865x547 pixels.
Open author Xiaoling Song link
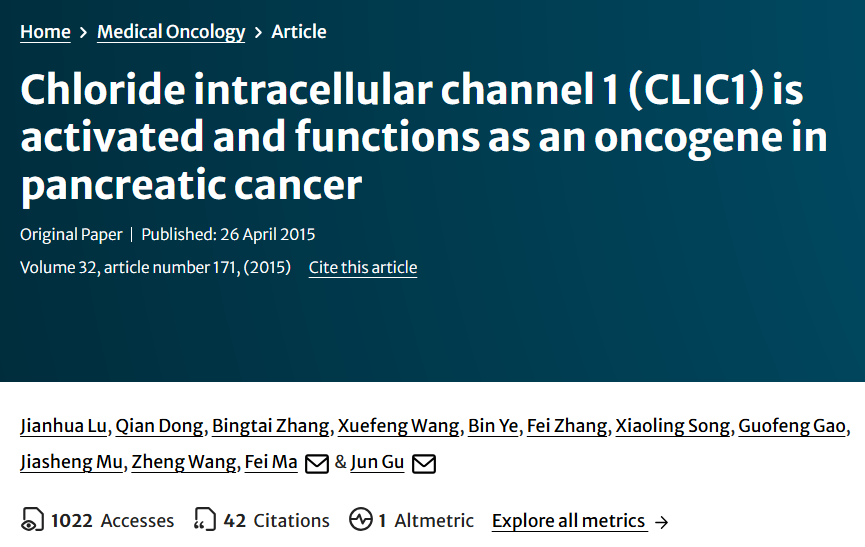[672, 426]
